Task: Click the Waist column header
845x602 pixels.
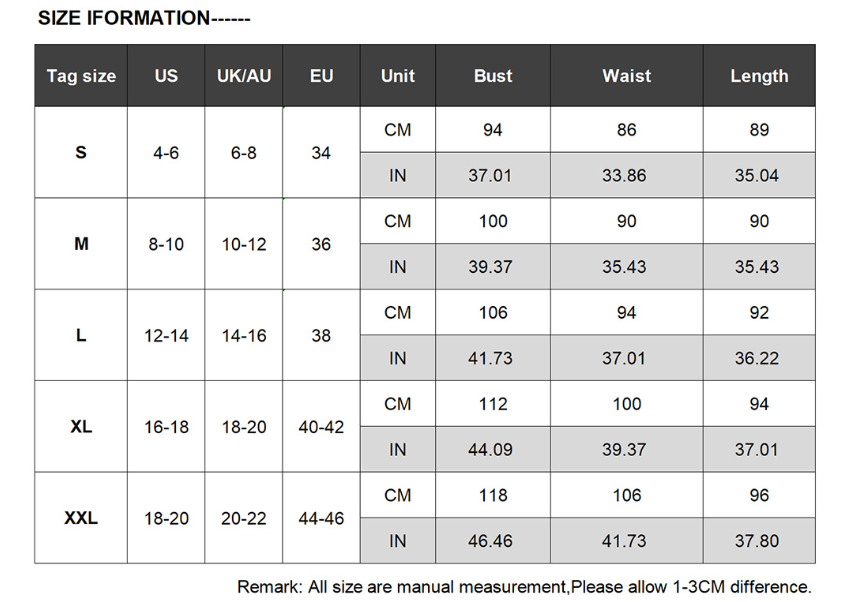Action: [626, 75]
